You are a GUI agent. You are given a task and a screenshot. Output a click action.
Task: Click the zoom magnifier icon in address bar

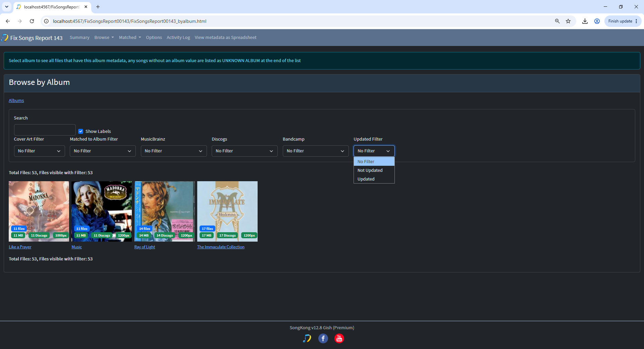click(x=557, y=21)
